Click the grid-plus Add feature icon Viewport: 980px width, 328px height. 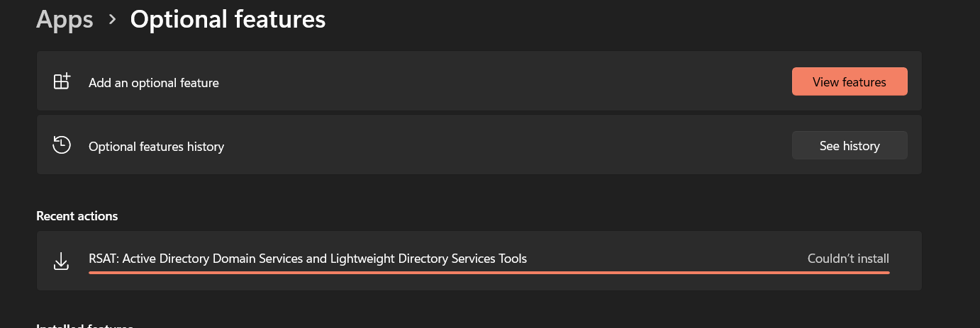62,81
